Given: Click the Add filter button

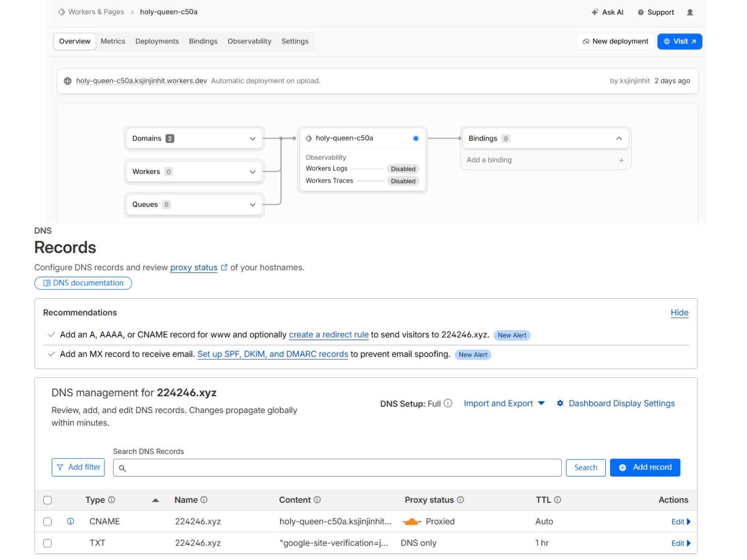Looking at the screenshot, I should 78,467.
